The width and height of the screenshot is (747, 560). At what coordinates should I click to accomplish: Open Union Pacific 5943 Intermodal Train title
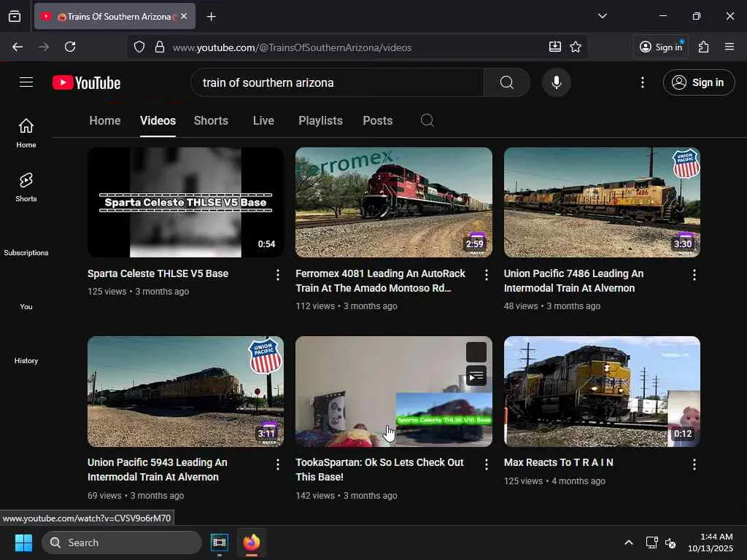[x=158, y=470]
